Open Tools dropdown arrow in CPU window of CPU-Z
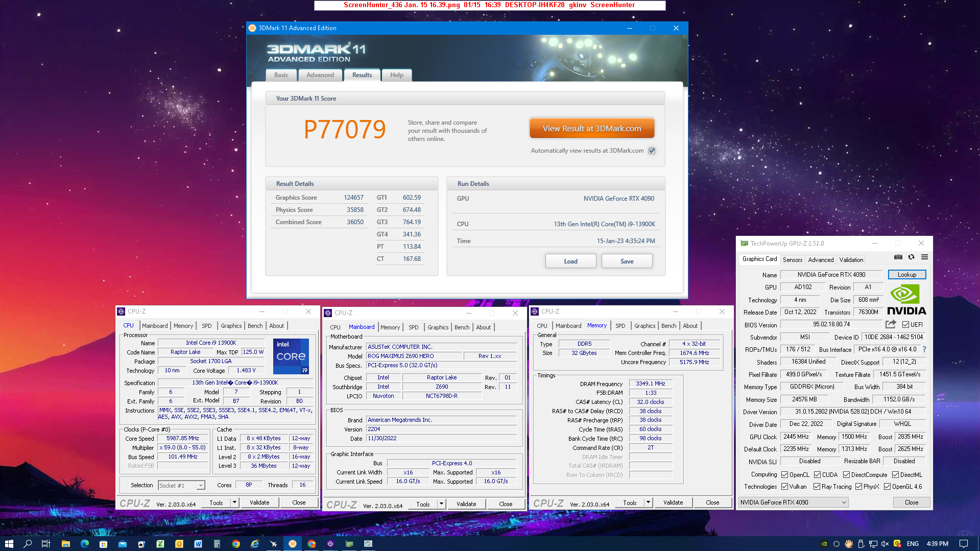This screenshot has width=980, height=551. point(234,502)
